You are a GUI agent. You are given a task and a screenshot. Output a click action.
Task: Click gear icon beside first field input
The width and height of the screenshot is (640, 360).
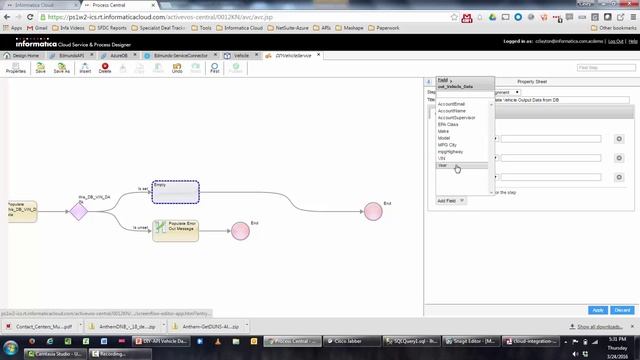coord(619,139)
